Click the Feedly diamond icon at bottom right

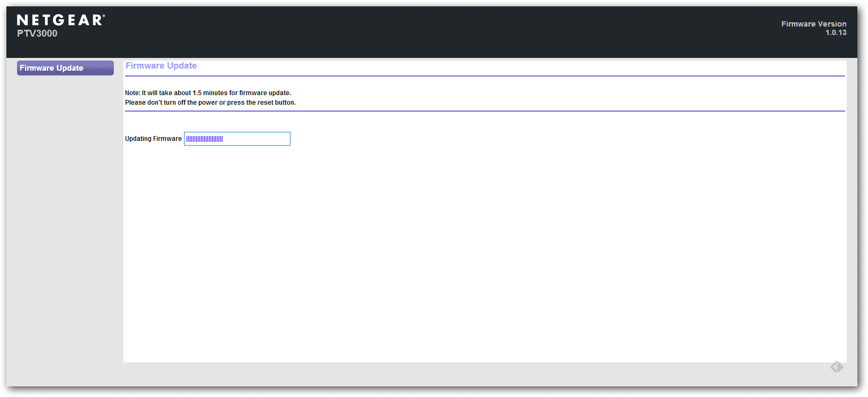click(x=837, y=367)
